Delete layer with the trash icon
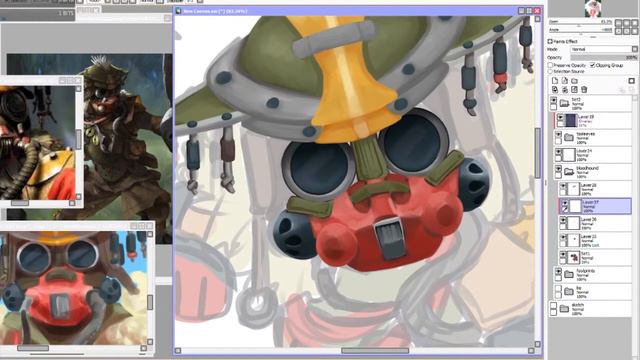 (x=584, y=89)
